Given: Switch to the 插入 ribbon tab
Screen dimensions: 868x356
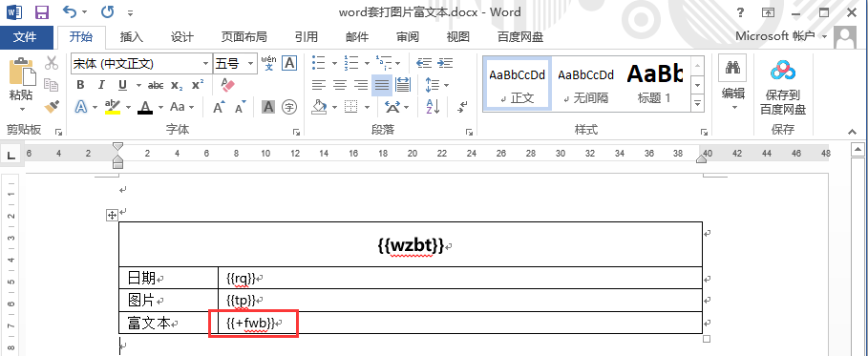Looking at the screenshot, I should (x=132, y=37).
